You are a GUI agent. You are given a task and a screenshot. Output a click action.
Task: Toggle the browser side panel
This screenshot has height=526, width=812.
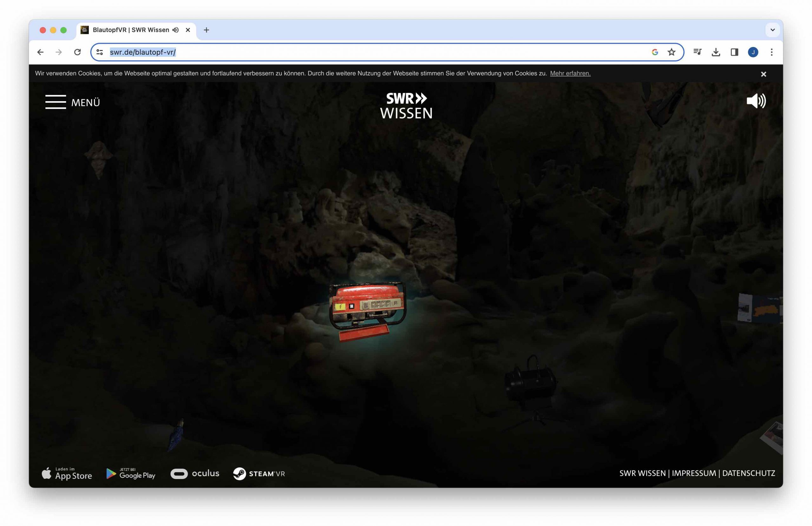pos(734,52)
